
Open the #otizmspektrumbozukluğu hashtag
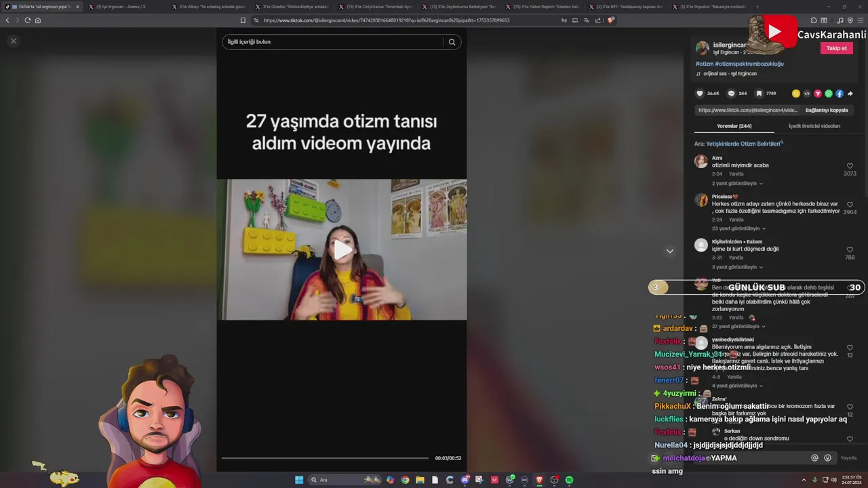coord(749,64)
